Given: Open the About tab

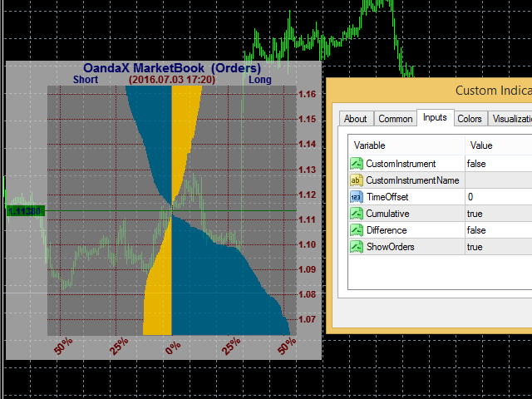Looking at the screenshot, I should point(356,119).
